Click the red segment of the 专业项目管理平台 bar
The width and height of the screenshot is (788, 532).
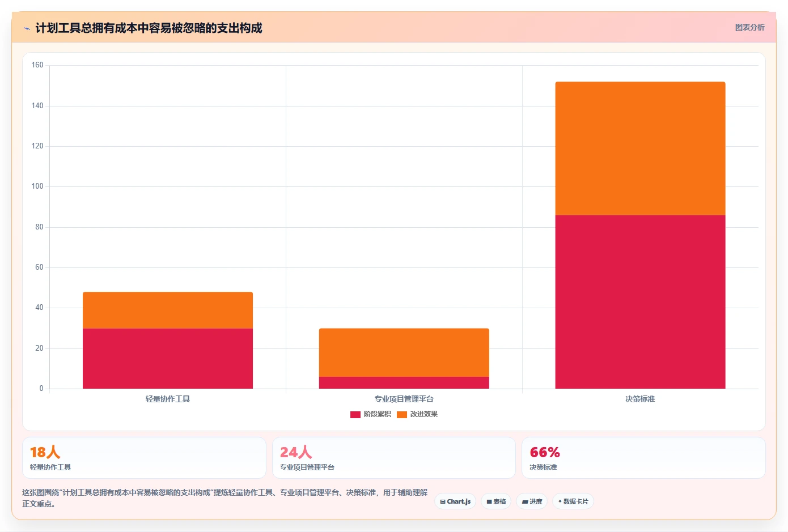(404, 383)
